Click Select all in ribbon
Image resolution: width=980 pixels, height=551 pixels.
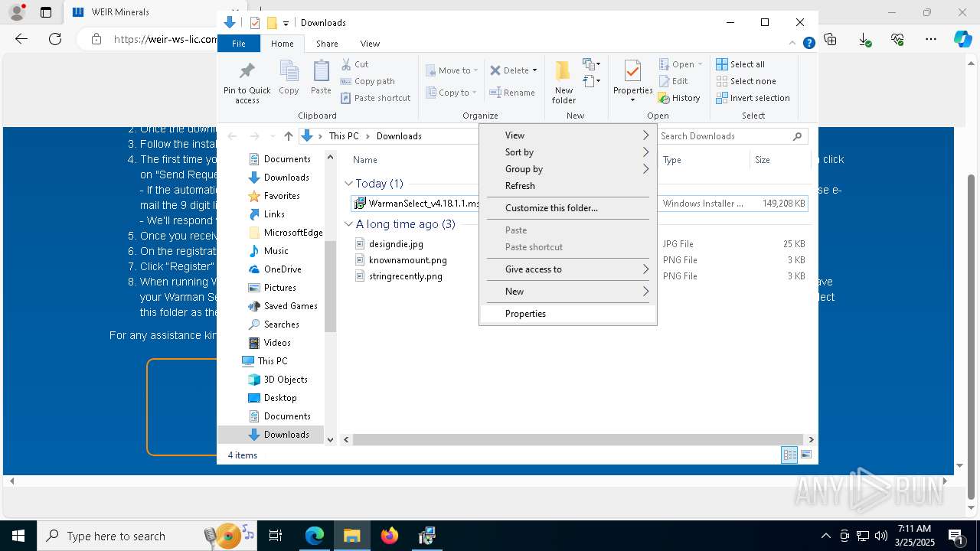point(740,64)
